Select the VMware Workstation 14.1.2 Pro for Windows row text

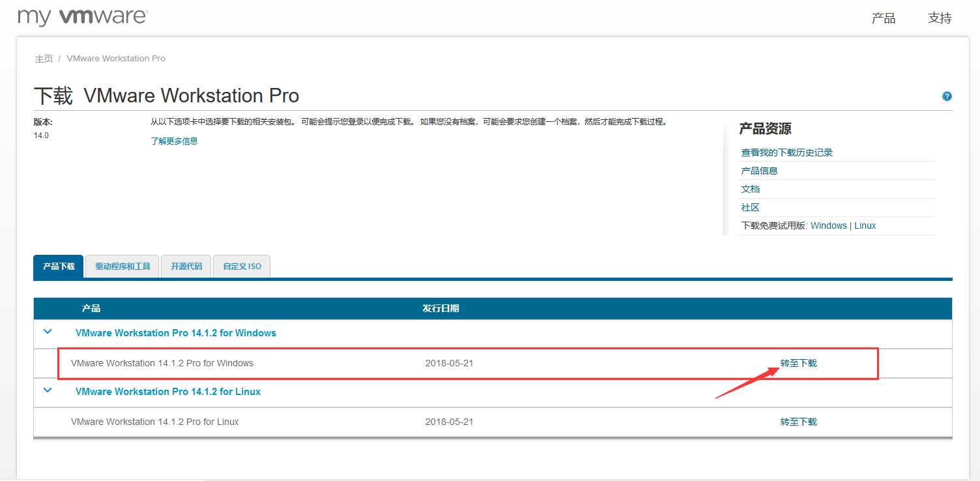coord(162,363)
